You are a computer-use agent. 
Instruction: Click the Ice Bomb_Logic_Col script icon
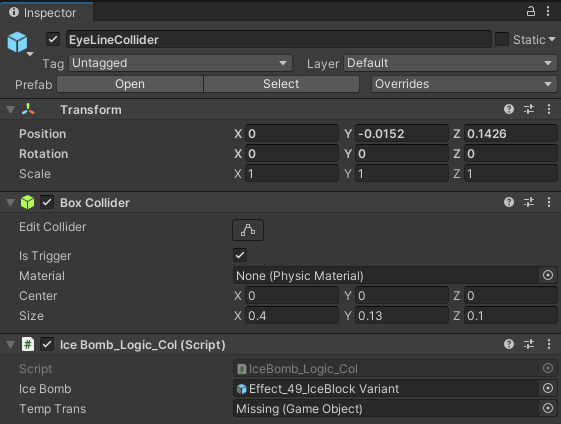coord(28,345)
